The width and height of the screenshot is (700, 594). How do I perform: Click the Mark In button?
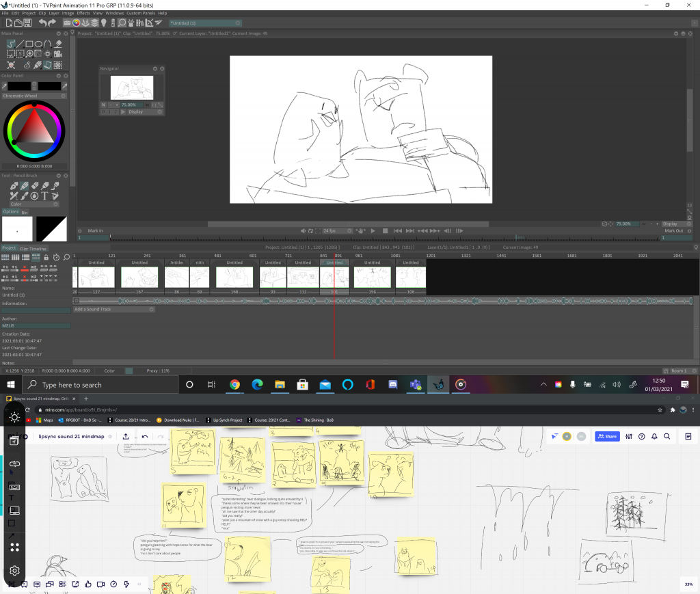(95, 231)
